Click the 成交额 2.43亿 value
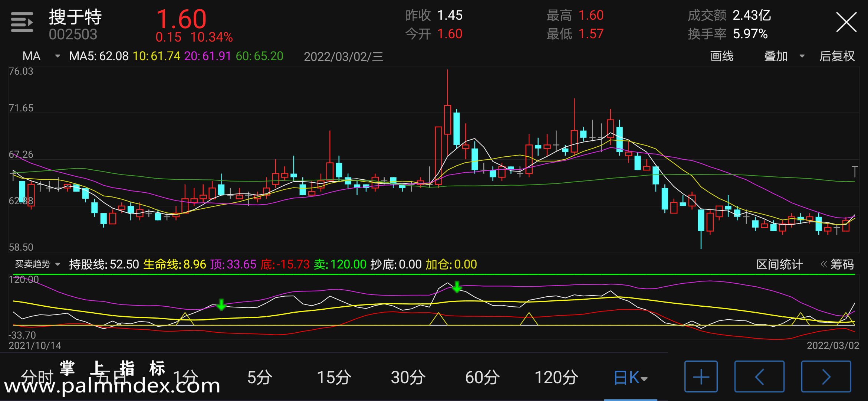 click(x=729, y=15)
